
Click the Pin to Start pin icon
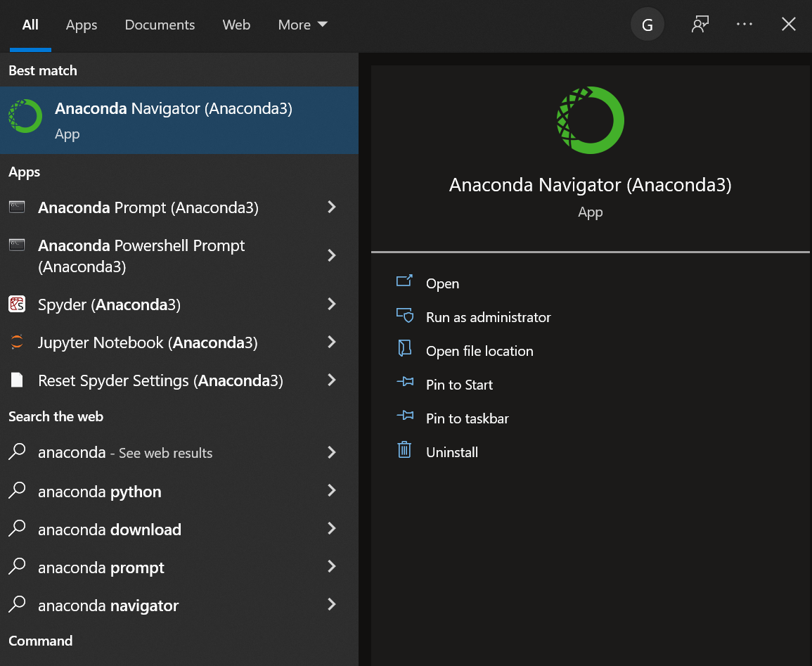tap(405, 382)
